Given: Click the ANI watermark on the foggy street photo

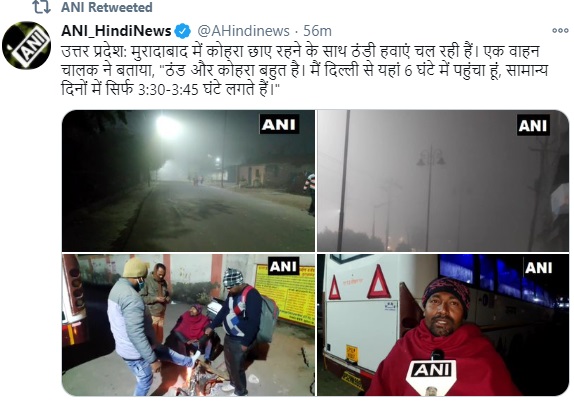Looking at the screenshot, I should click(x=279, y=125).
